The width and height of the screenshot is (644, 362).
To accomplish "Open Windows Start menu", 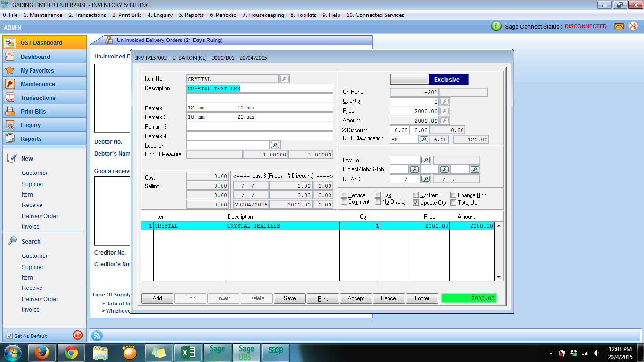I will click(12, 353).
